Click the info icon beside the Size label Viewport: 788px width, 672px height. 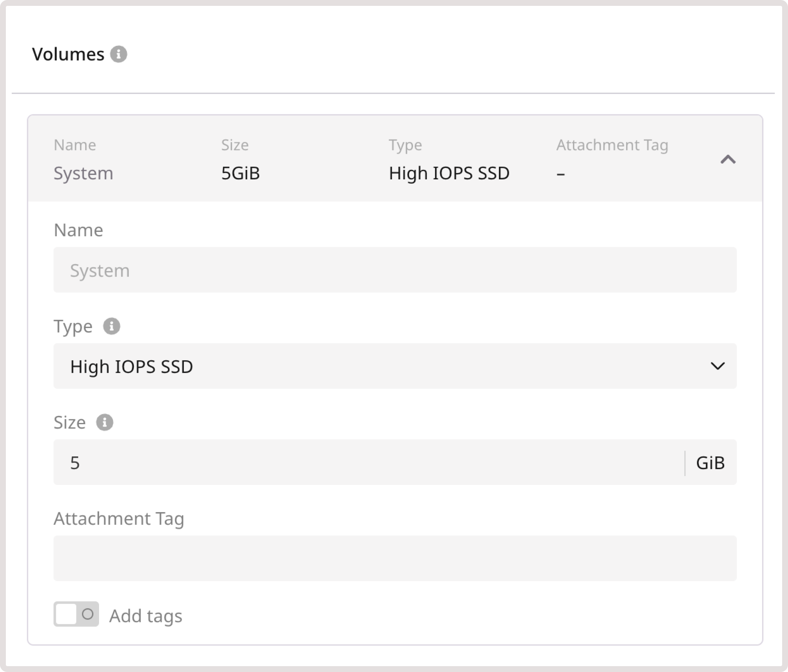(105, 423)
